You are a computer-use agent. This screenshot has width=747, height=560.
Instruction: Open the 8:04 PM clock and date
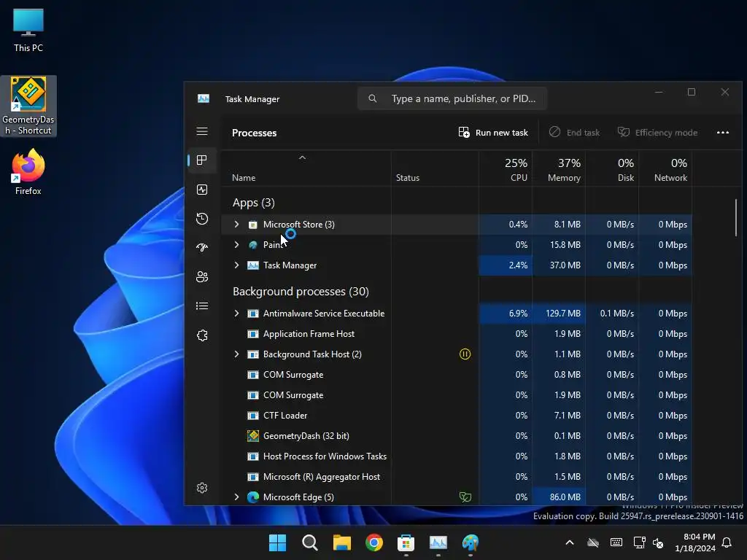(x=695, y=542)
